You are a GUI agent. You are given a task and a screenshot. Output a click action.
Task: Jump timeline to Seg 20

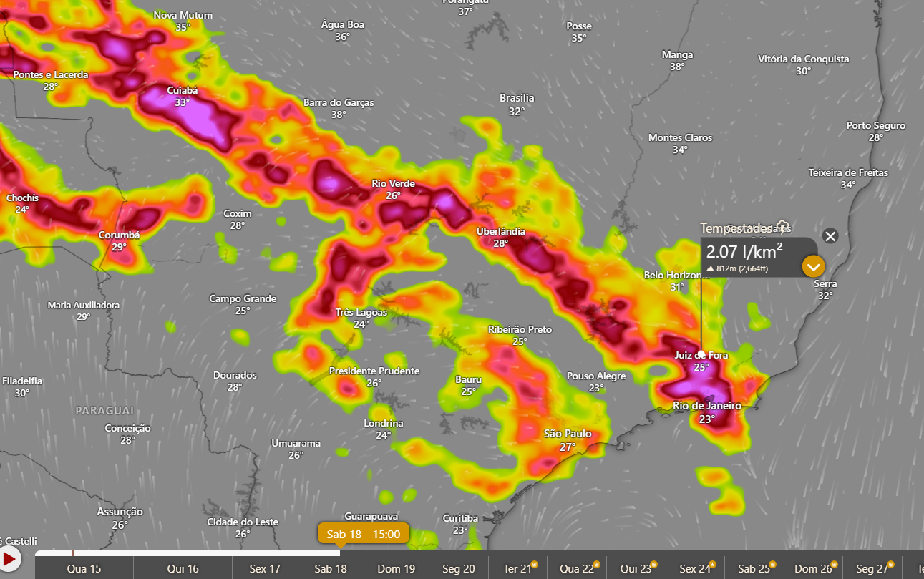(x=459, y=569)
